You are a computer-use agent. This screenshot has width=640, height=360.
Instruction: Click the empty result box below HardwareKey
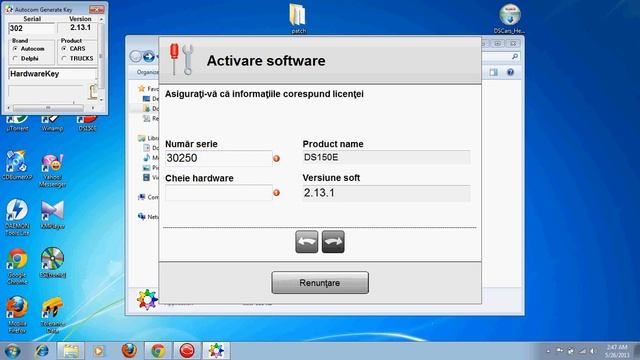click(x=46, y=91)
